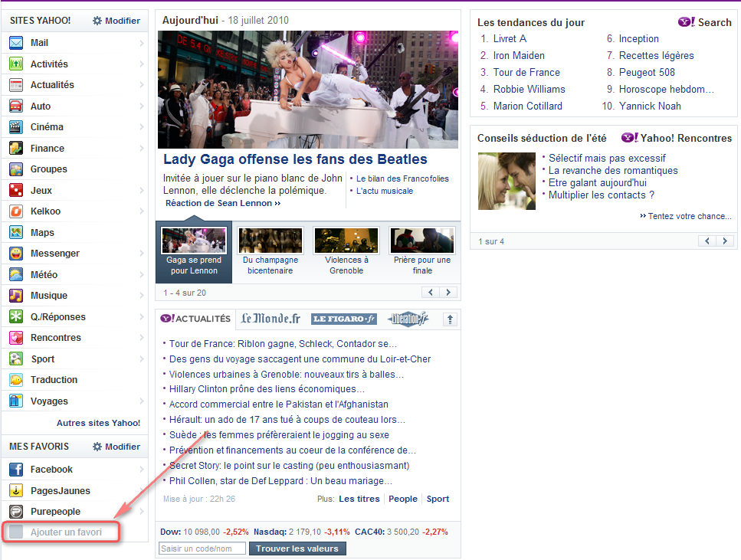Click the Saisir un code/nom input field
The width and height of the screenshot is (741, 560).
tap(202, 549)
